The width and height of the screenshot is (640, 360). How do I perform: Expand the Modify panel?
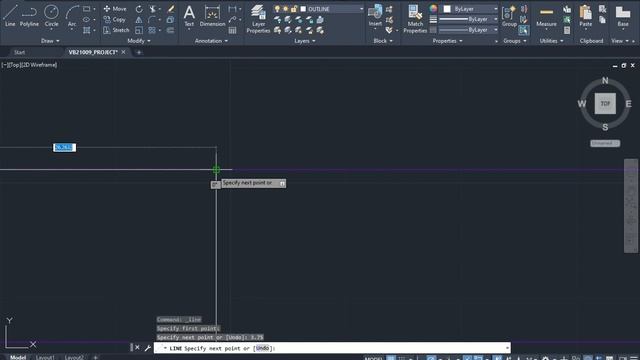139,41
